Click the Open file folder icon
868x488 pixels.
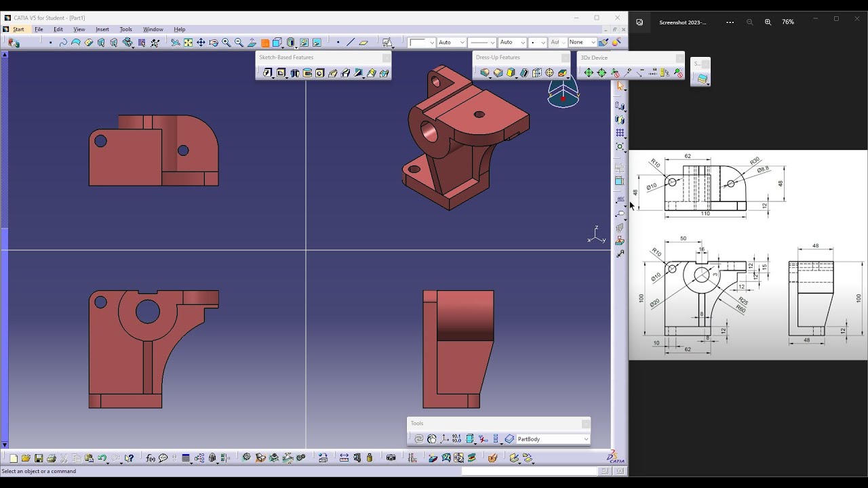[x=26, y=458]
